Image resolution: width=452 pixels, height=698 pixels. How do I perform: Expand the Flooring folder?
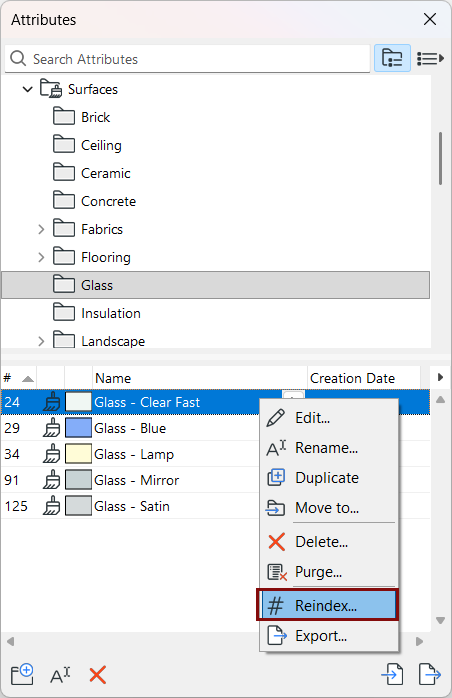click(41, 257)
